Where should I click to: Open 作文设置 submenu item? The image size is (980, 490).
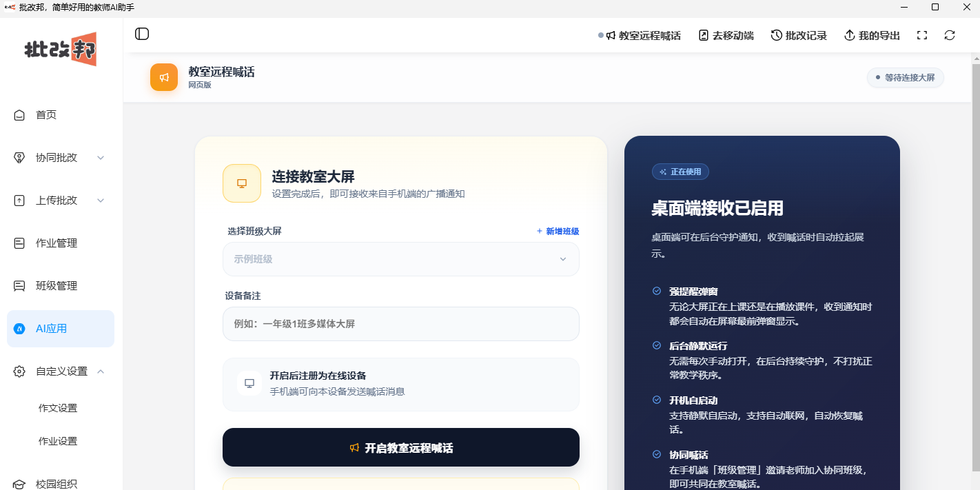(58, 408)
